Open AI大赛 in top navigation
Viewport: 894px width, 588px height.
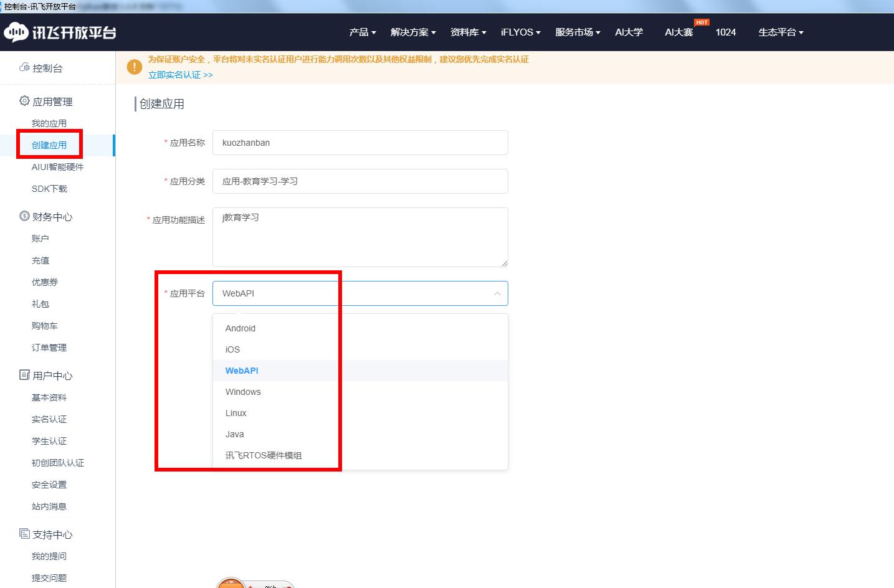[679, 32]
